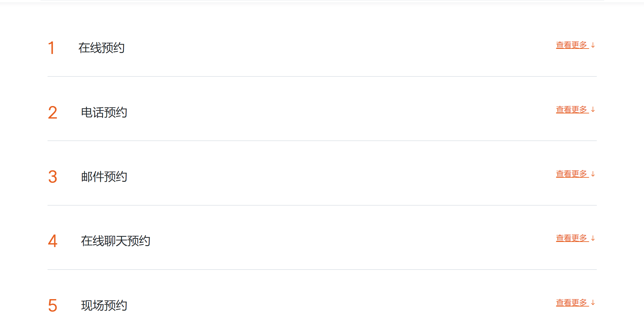Click the down arrow beside 电话预约
This screenshot has height=320, width=644.
pos(593,110)
